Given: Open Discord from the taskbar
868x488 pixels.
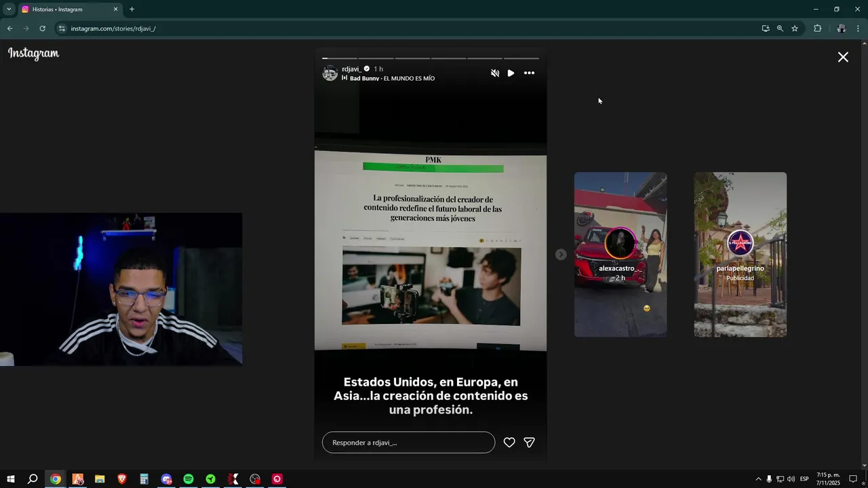Looking at the screenshot, I should click(x=166, y=479).
